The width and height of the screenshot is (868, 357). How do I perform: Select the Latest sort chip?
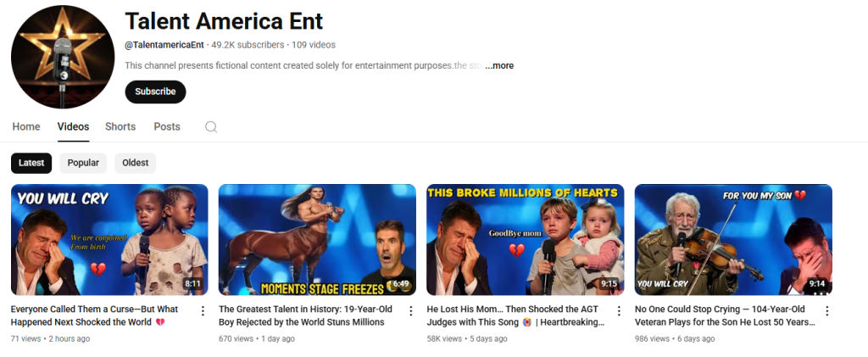[x=31, y=163]
